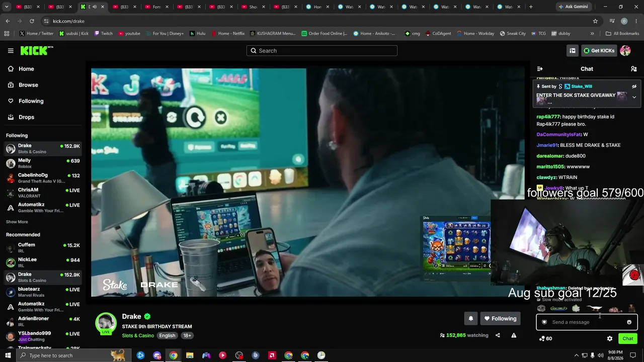Open File Explorer from the taskbar

point(190,355)
